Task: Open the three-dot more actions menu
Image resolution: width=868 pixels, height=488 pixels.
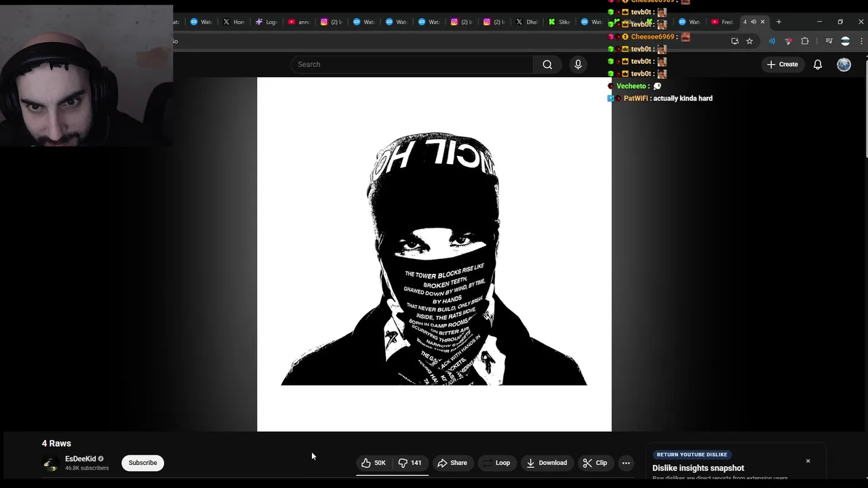Action: tap(626, 463)
